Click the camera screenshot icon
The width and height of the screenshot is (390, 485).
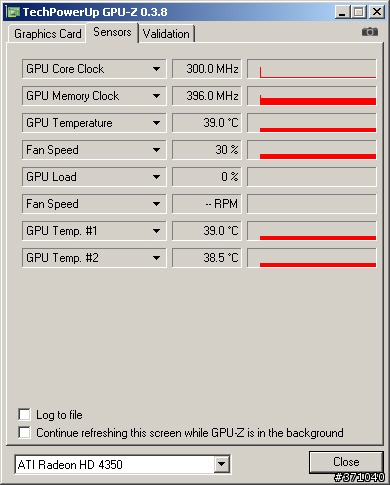(370, 32)
